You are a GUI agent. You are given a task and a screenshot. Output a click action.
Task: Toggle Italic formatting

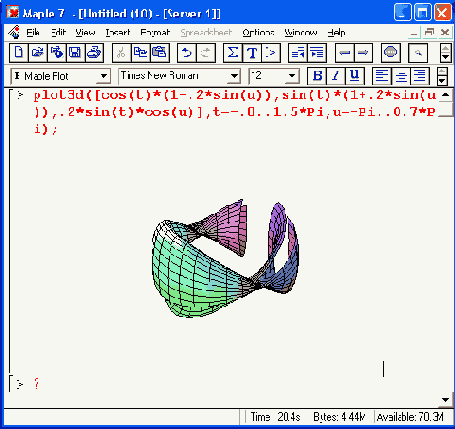tap(336, 76)
